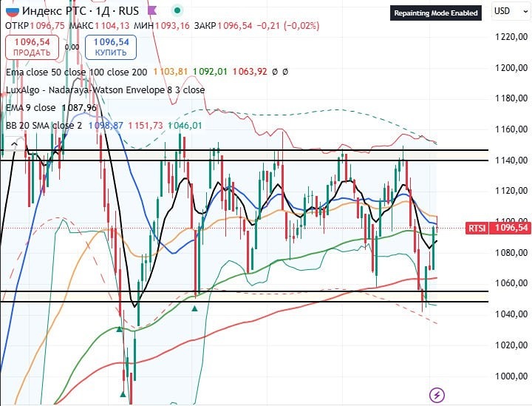Collapse the indicator legend chevron

point(14,144)
